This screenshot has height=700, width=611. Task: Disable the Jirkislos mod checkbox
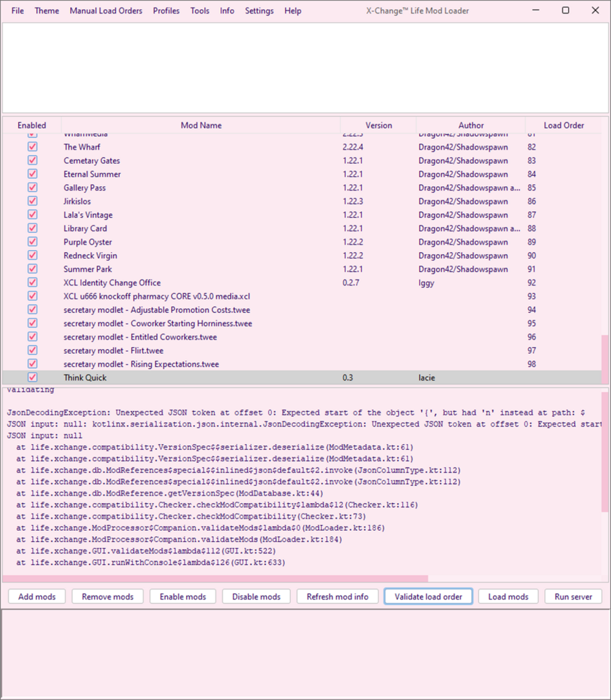[x=32, y=201]
